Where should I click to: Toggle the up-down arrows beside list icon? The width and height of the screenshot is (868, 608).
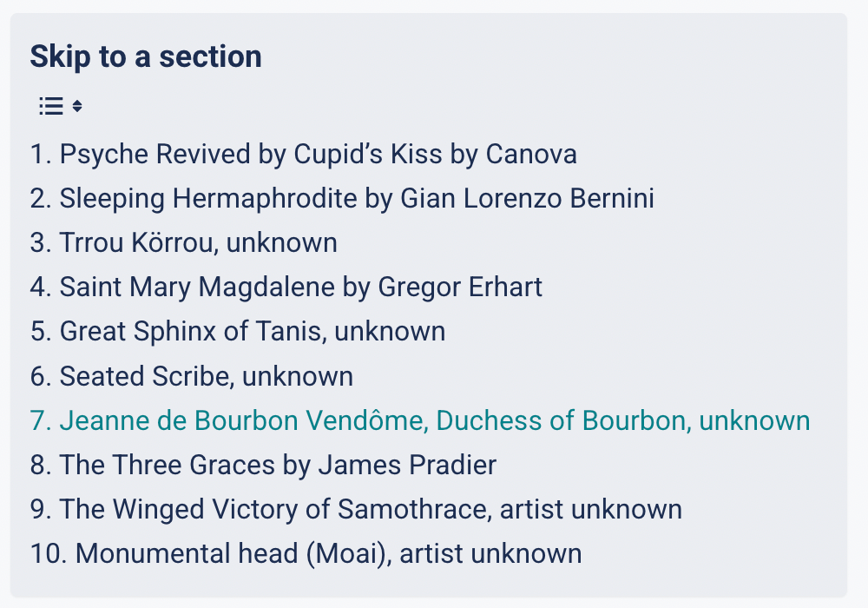(77, 107)
